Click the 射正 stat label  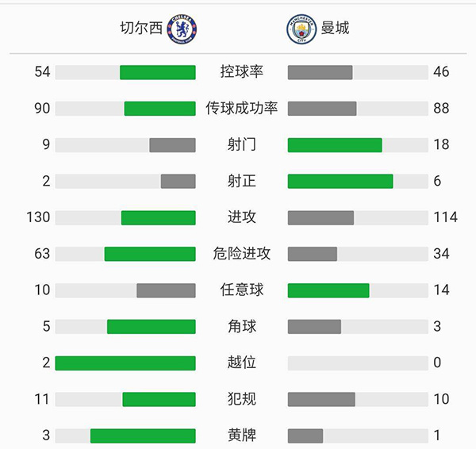[x=242, y=181]
